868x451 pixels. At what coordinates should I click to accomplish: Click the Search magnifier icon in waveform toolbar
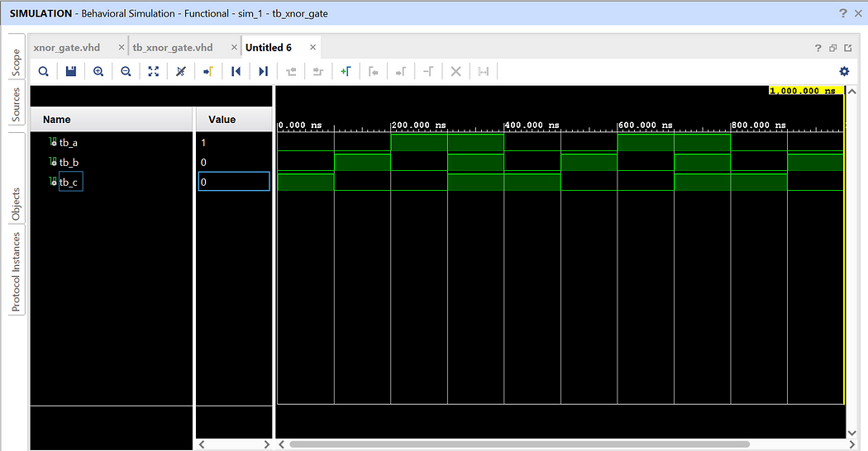click(43, 71)
